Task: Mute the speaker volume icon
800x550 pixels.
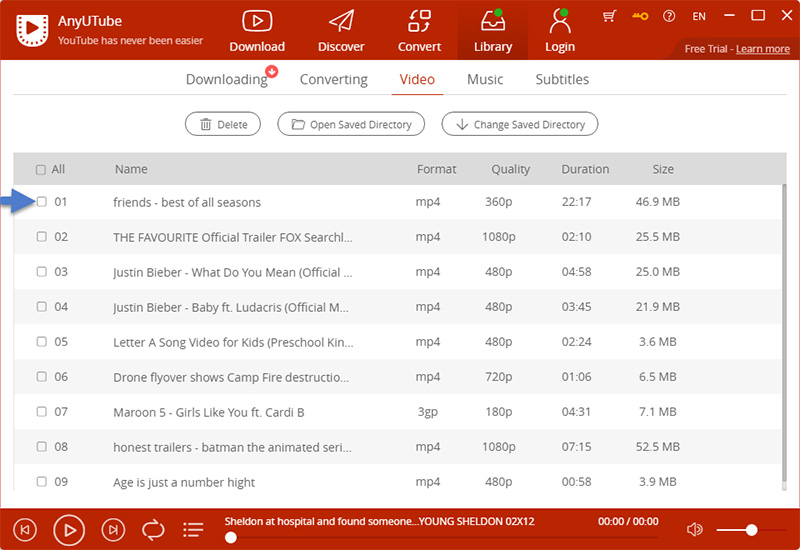Action: click(x=694, y=530)
